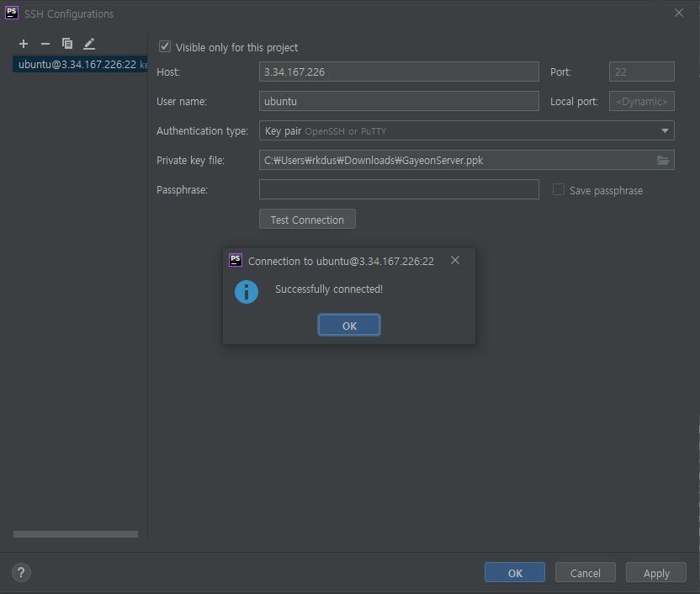Add a new SSH configuration
The image size is (700, 594).
click(x=23, y=43)
